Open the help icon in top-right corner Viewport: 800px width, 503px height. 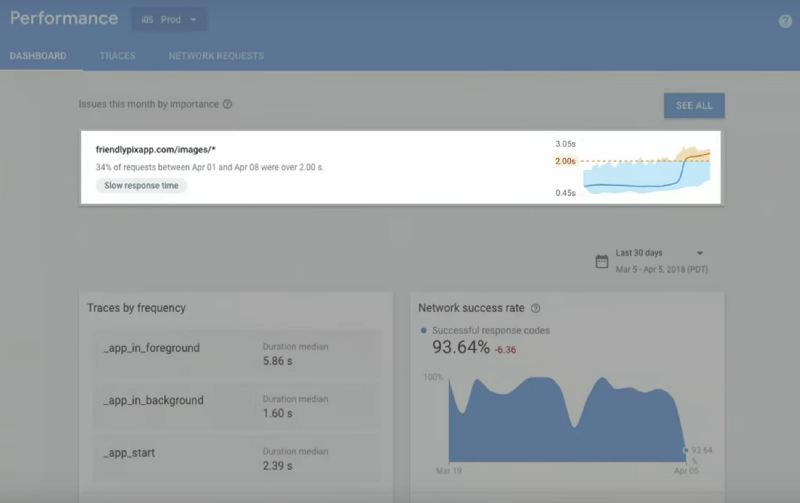pyautogui.click(x=785, y=21)
